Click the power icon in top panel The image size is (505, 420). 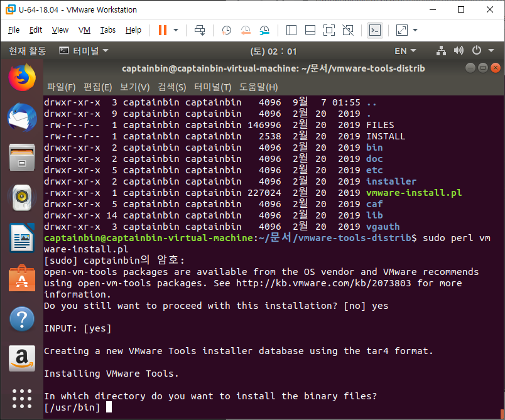(x=476, y=50)
